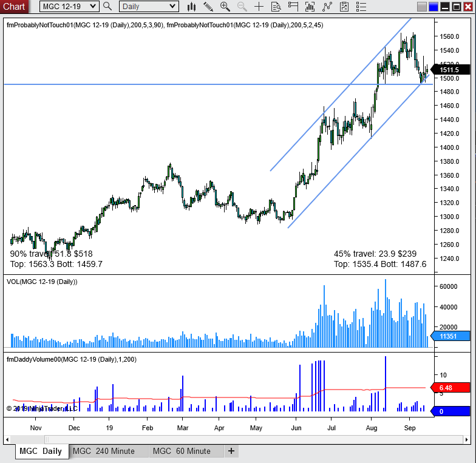Click the instrument search magnifier icon
Screen dimensions: 476x463
pos(107,6)
